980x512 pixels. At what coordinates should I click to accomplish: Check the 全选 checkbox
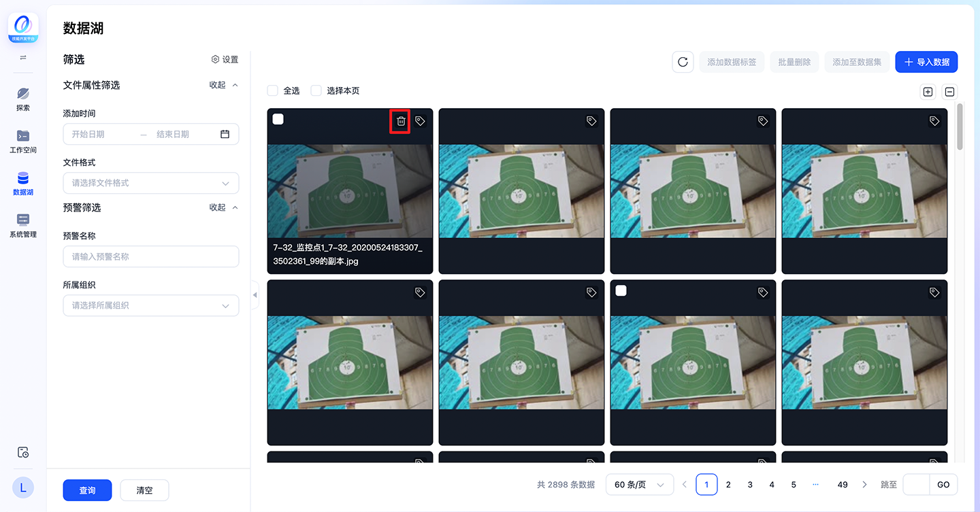(x=273, y=90)
